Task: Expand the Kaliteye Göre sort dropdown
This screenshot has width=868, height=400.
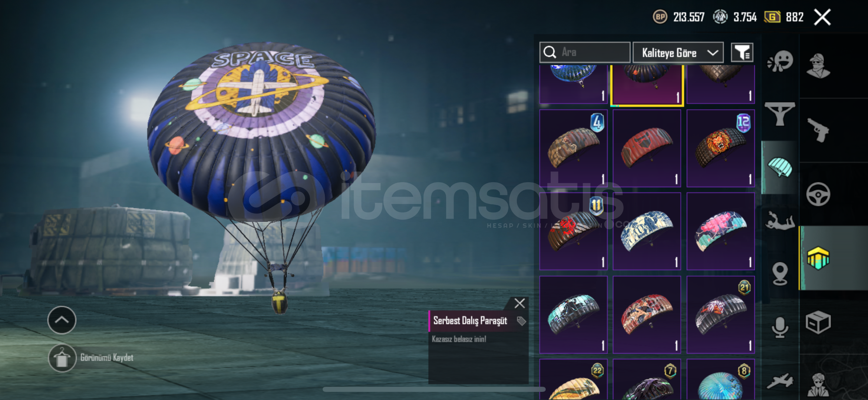Action: coord(678,53)
